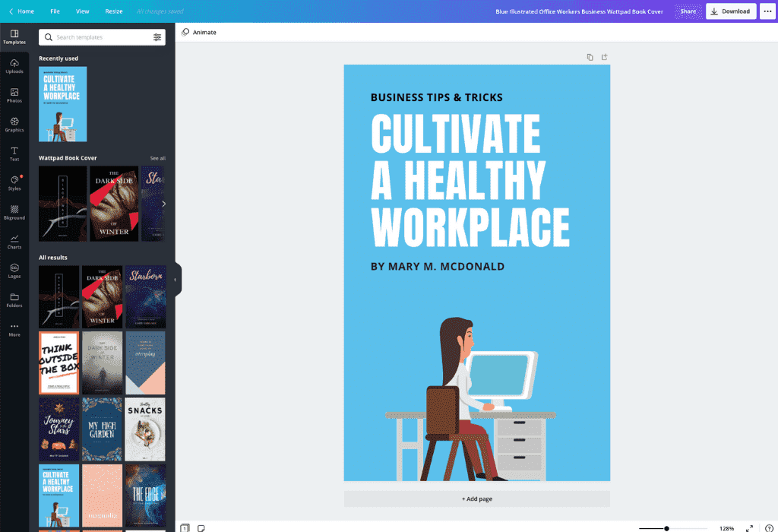
Task: Open the Uploads panel
Action: 14,67
